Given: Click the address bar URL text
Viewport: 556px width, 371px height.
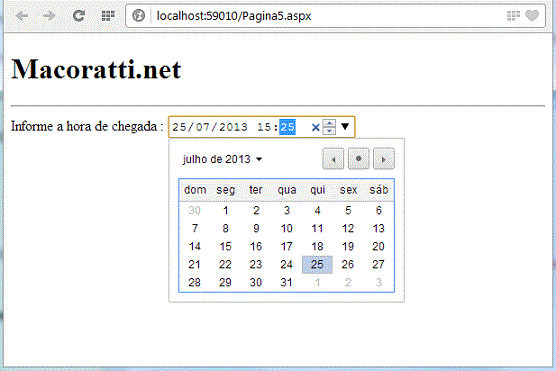Looking at the screenshot, I should click(234, 16).
